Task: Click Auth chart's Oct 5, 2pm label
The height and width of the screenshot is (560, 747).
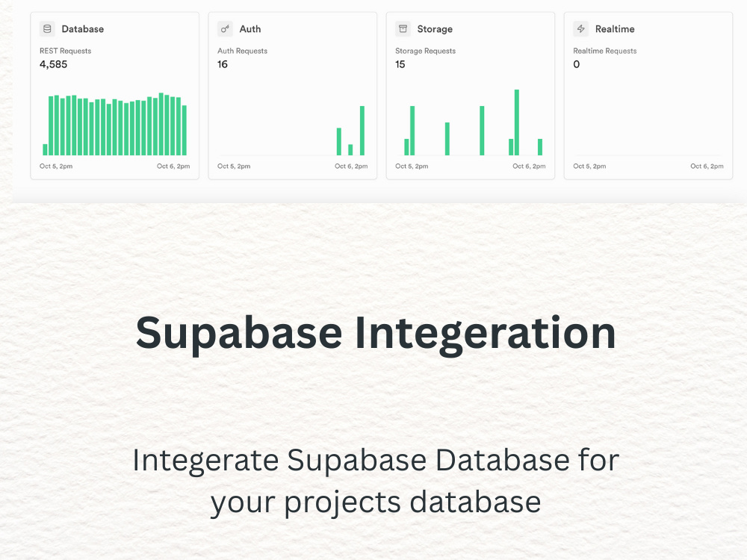Action: pyautogui.click(x=234, y=167)
